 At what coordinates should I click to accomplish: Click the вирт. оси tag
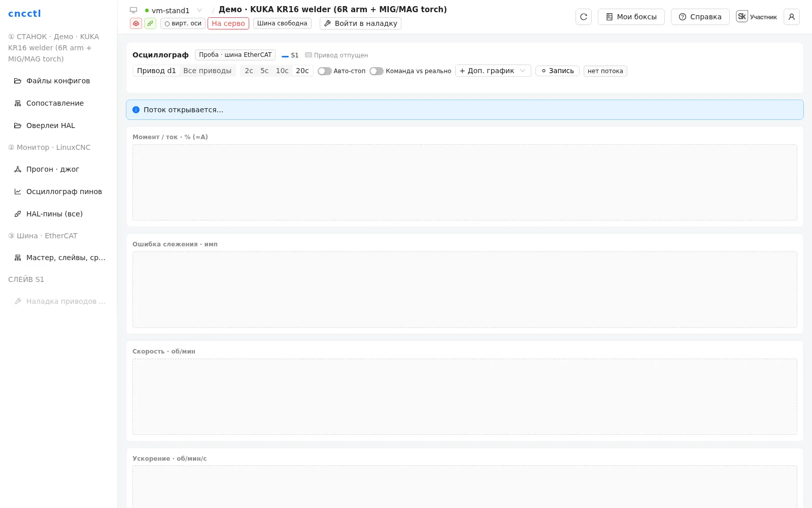[x=183, y=23]
